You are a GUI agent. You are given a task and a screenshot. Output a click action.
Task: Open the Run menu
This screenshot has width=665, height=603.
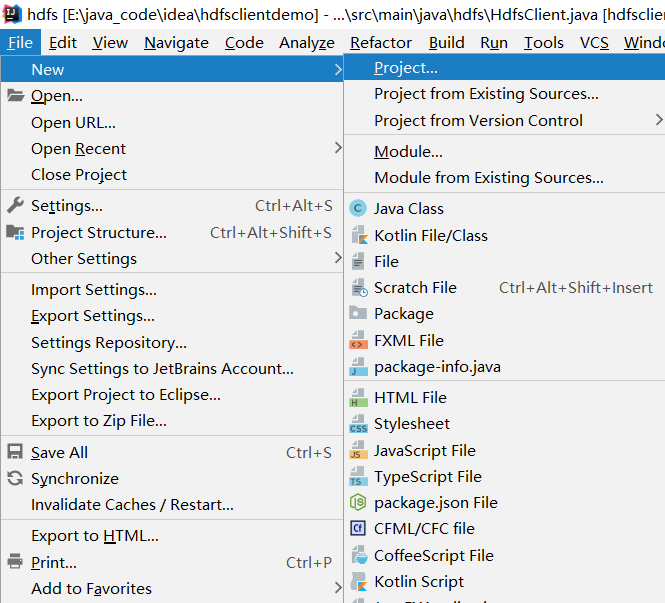click(494, 42)
